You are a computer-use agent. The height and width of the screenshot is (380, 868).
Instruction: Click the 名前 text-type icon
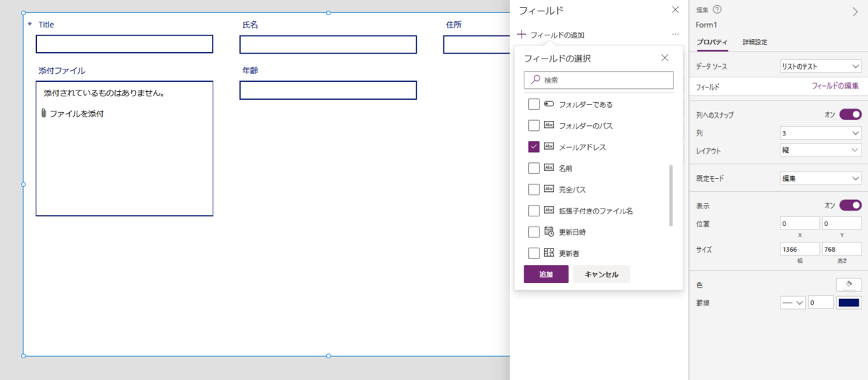(x=549, y=168)
